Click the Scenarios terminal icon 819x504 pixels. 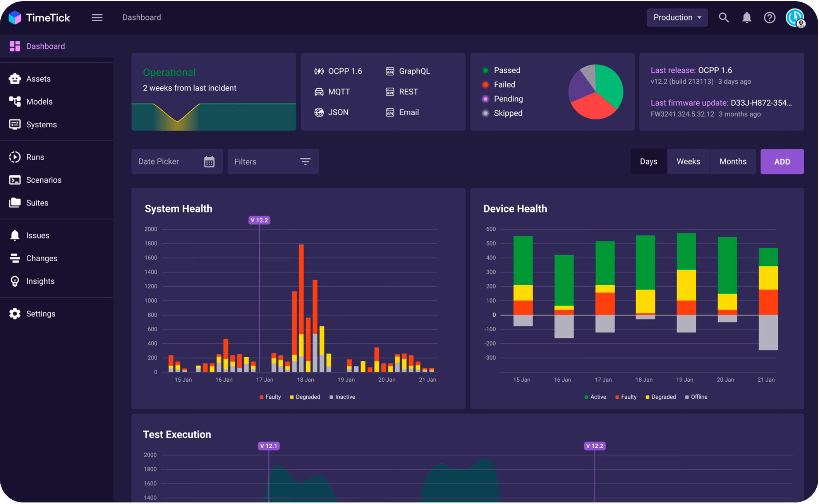(15, 180)
